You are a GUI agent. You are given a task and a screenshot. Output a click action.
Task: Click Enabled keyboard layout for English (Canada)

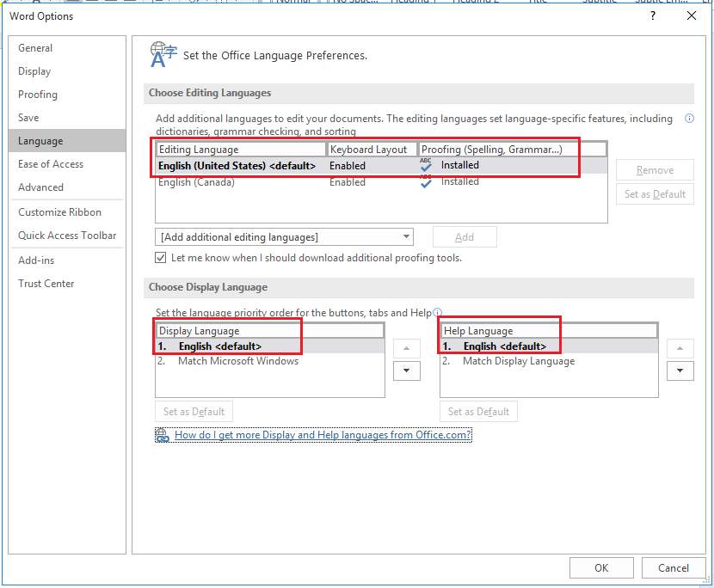[348, 182]
